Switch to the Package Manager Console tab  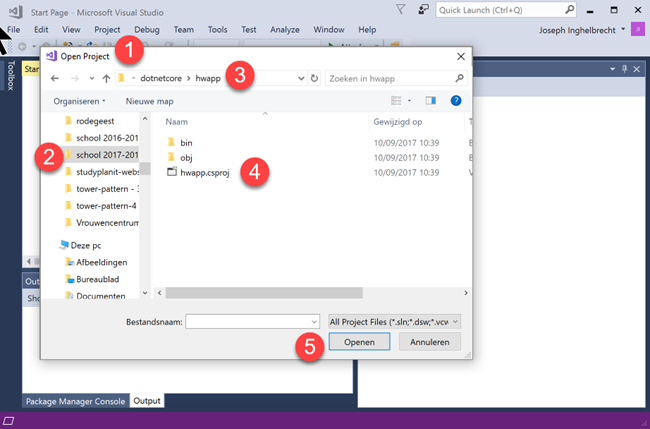(x=75, y=401)
